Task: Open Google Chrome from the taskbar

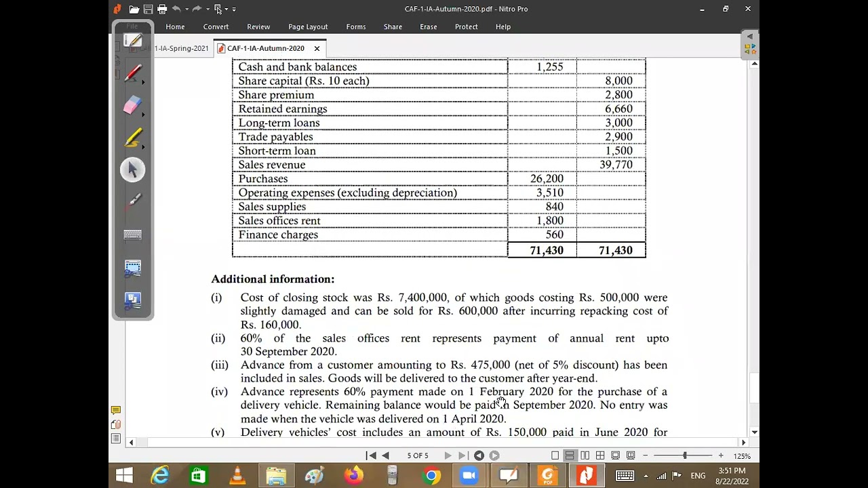Action: click(431, 476)
